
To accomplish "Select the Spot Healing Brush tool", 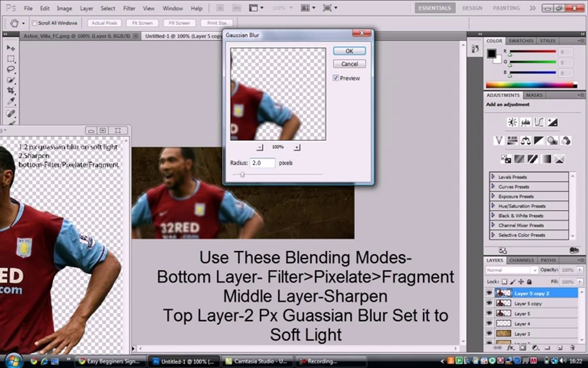I will (x=11, y=113).
